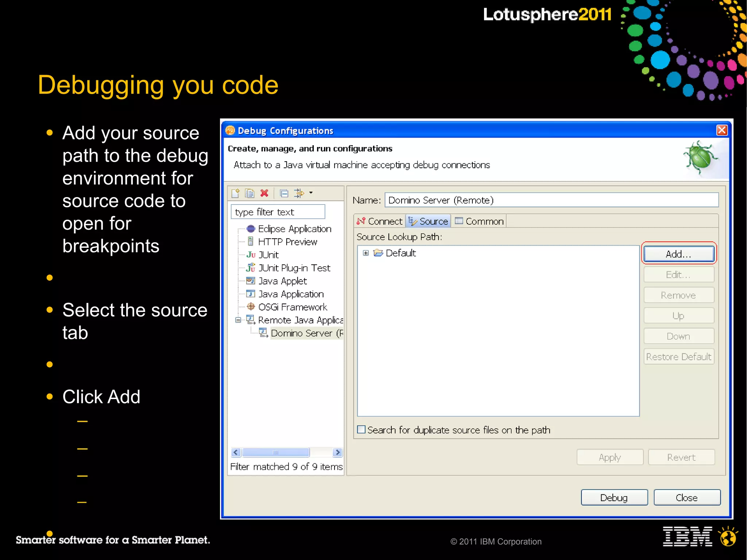Click the Domino Server configuration icon
This screenshot has width=747, height=560.
pos(263,333)
